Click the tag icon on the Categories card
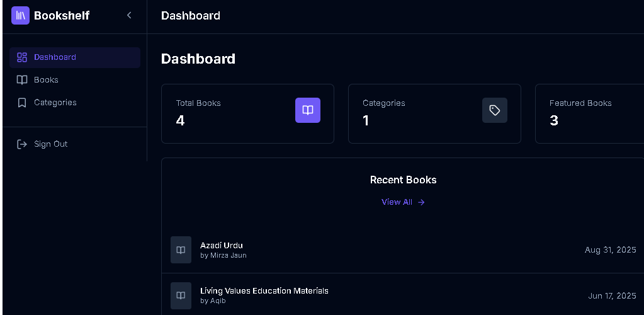This screenshot has width=644, height=315. click(x=495, y=110)
